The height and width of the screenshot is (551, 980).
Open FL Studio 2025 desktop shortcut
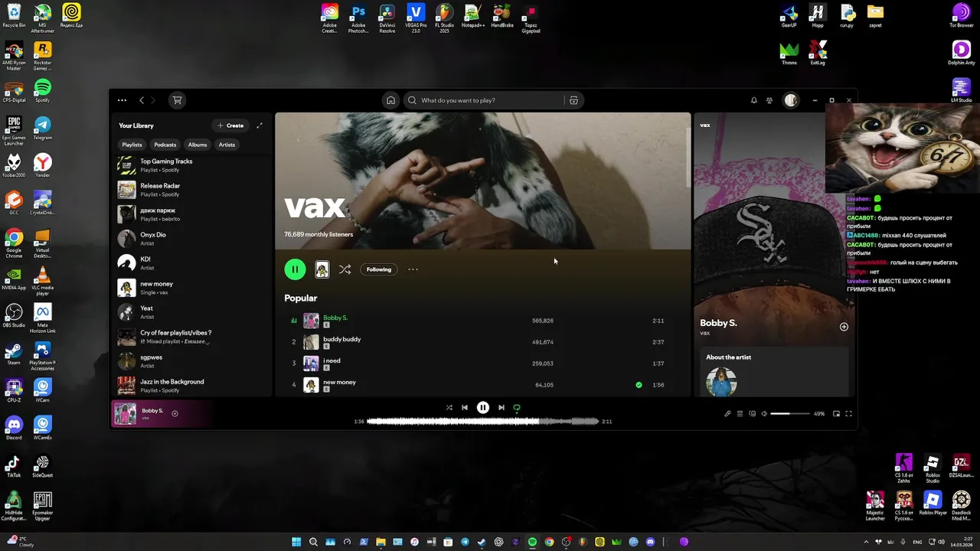pyautogui.click(x=444, y=17)
